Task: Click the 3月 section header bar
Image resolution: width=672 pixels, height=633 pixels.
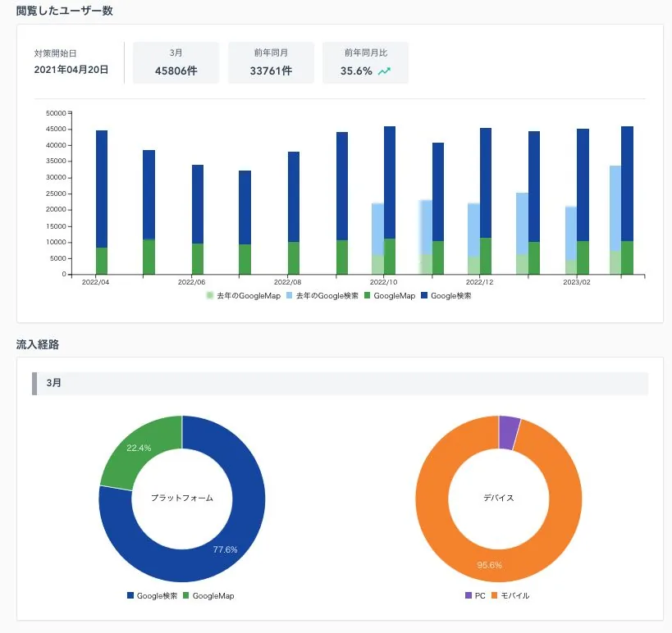Action: coord(341,383)
